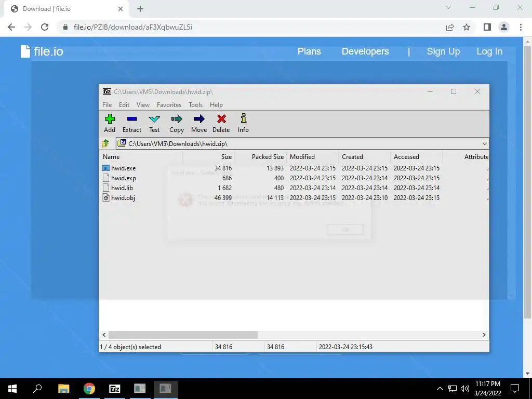Open the Favorites menu
532x399 pixels.
pos(169,105)
